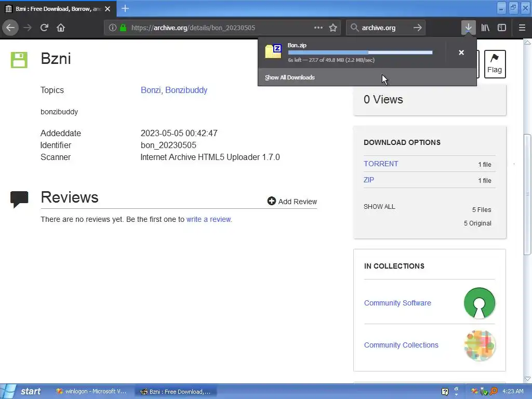Select the Bzni archive.org tab
The image size is (532, 399).
point(58,9)
